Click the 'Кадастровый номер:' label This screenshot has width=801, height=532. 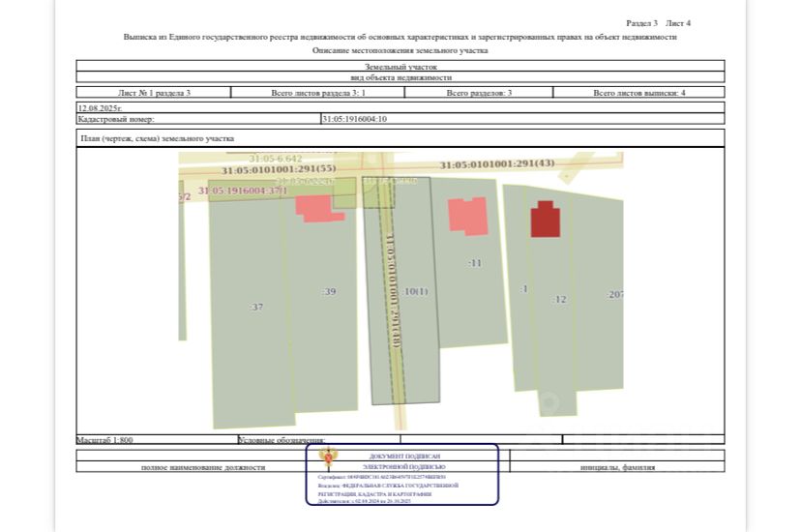[x=115, y=119]
